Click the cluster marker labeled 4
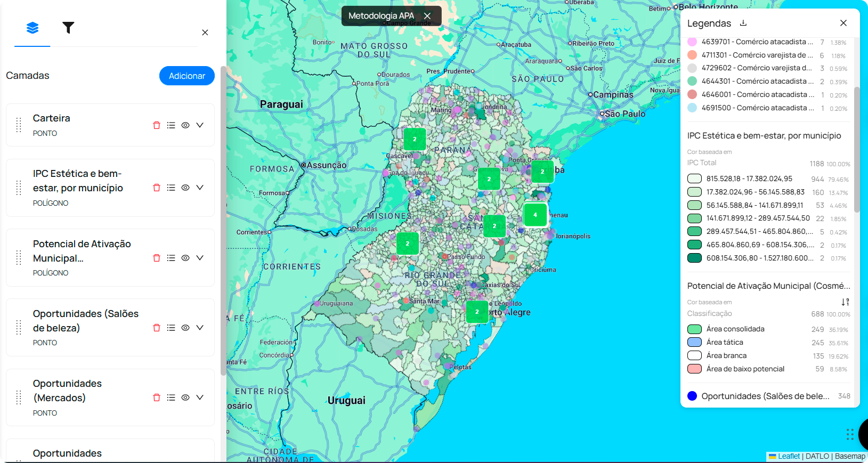Viewport: 868px width, 463px height. coord(535,215)
